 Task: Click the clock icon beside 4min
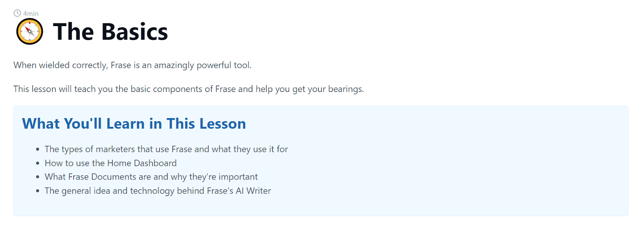coord(17,13)
